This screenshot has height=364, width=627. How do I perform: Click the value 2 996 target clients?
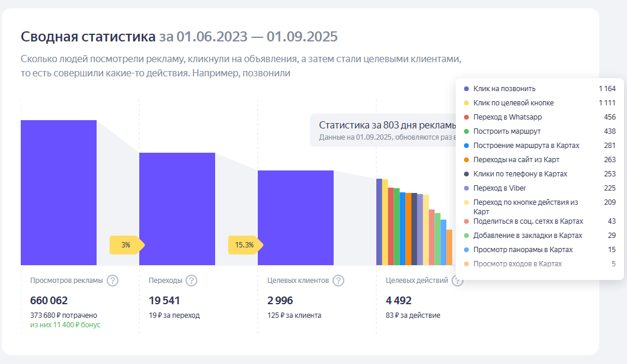click(280, 301)
